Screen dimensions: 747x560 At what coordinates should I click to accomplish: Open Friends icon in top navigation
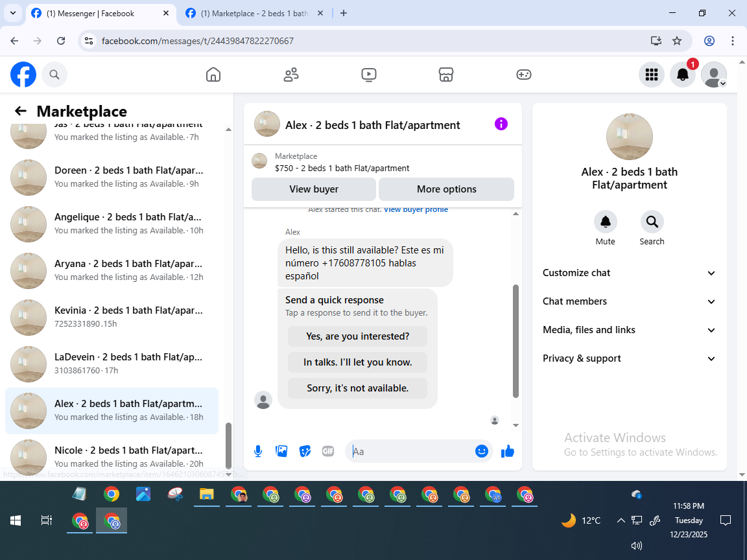(x=291, y=75)
